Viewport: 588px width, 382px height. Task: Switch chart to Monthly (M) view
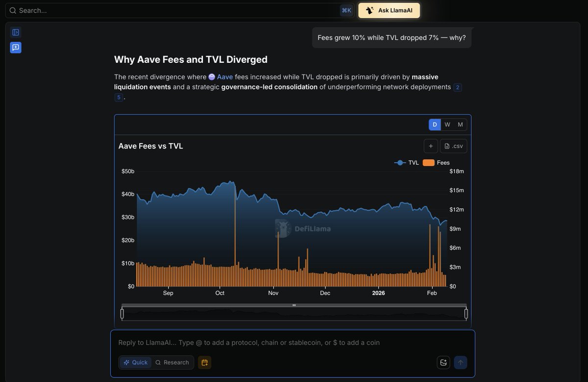click(460, 125)
